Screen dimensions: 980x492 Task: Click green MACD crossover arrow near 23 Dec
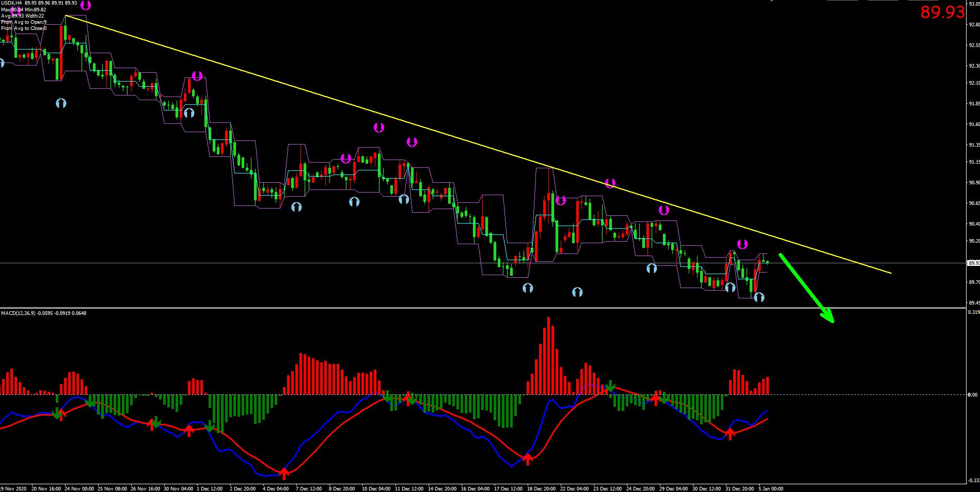click(610, 386)
